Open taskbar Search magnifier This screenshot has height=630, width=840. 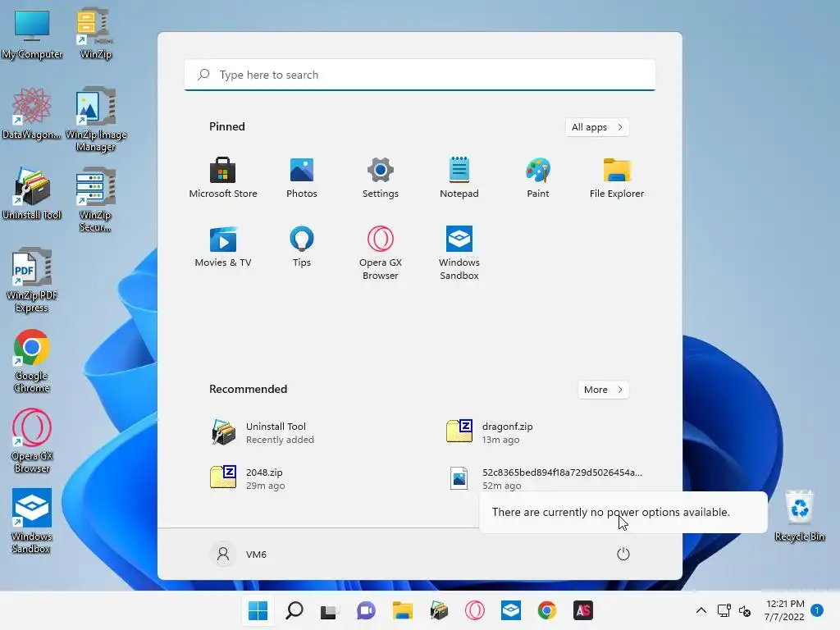294,610
